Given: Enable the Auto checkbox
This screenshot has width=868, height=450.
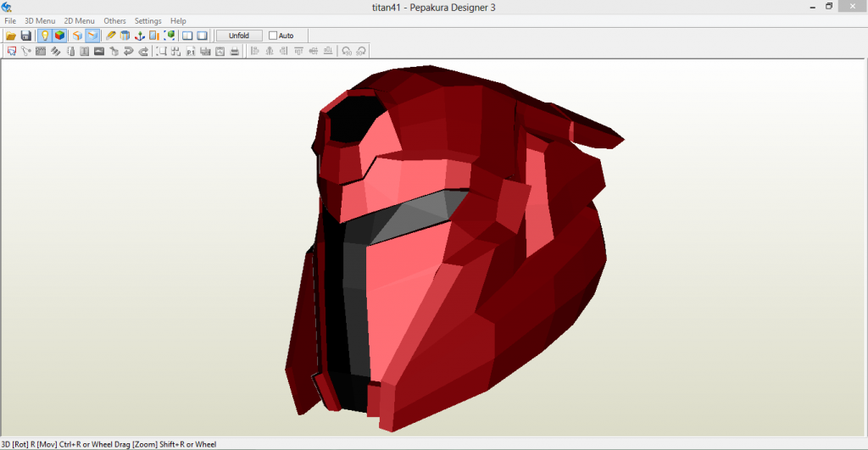Looking at the screenshot, I should pos(273,36).
